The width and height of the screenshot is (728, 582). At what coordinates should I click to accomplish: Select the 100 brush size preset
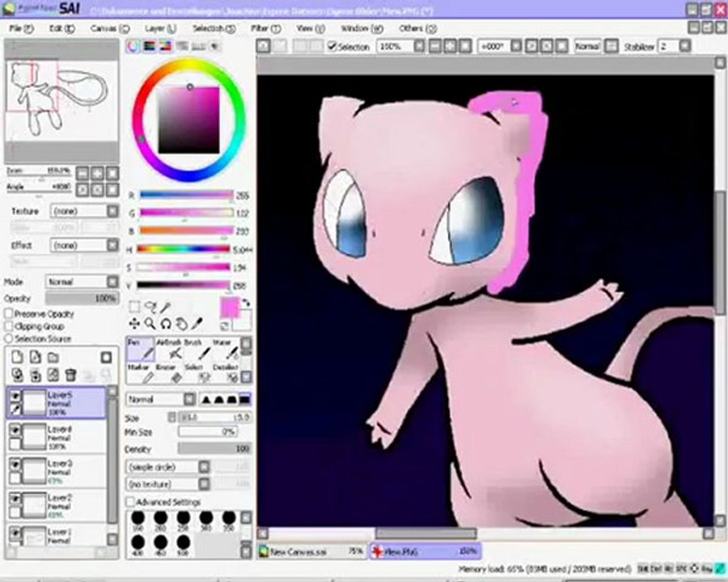click(x=138, y=521)
